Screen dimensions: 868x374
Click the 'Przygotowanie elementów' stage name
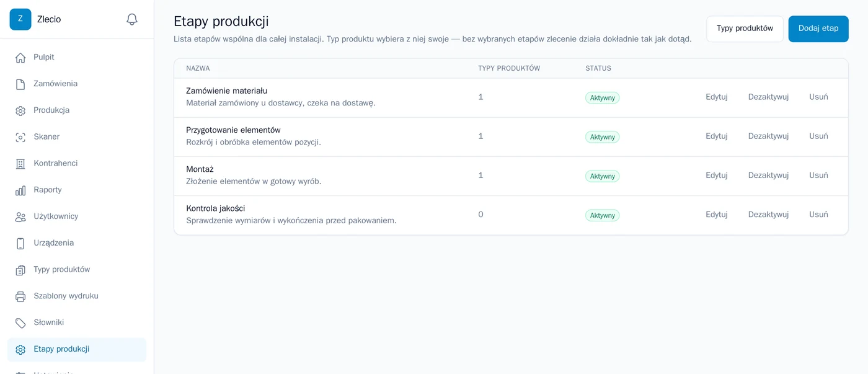point(233,130)
